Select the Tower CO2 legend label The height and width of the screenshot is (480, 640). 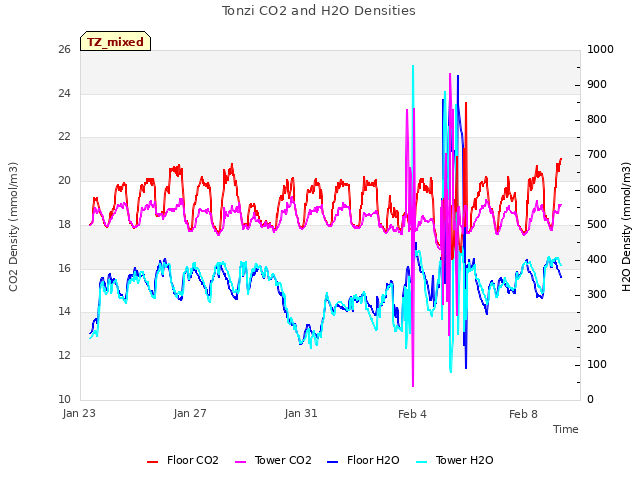pos(283,460)
